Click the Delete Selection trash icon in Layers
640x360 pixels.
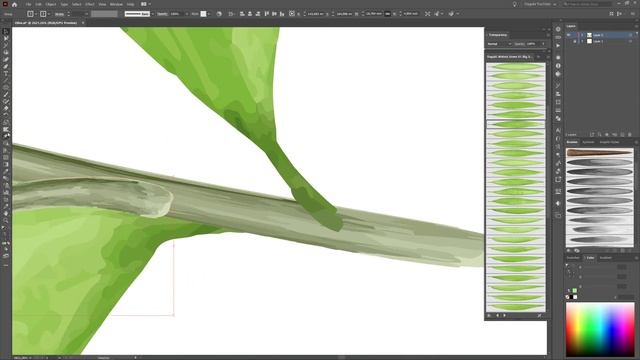click(630, 134)
